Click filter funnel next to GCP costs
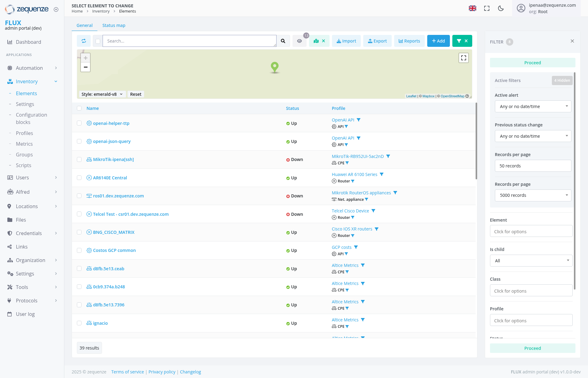 pyautogui.click(x=356, y=247)
